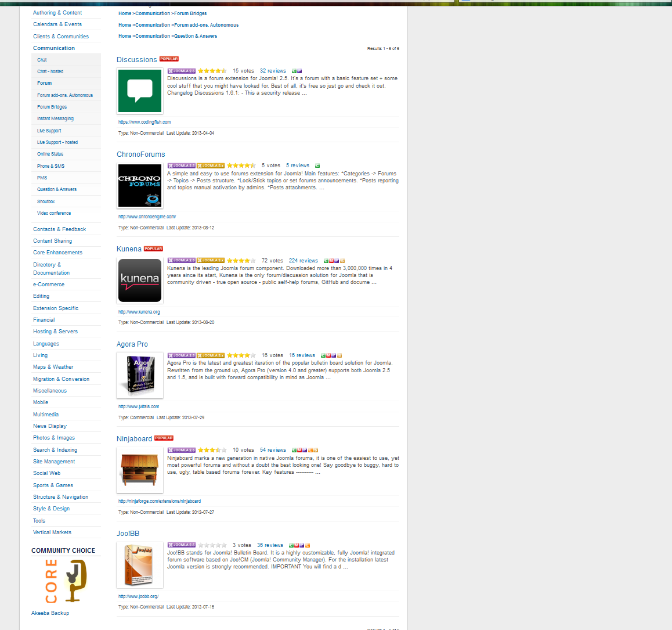This screenshot has width=672, height=630.
Task: View the 224 reviews for Kunena
Action: pyautogui.click(x=303, y=261)
